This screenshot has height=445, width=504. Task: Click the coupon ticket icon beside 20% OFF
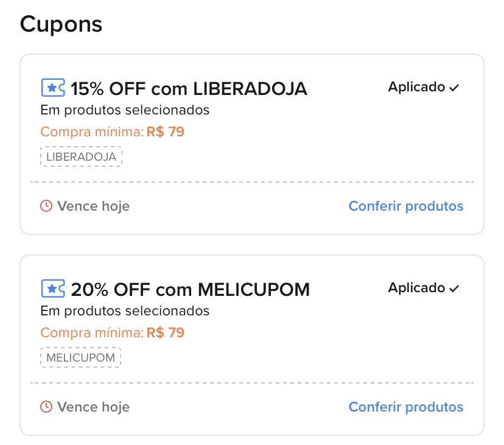pyautogui.click(x=52, y=289)
